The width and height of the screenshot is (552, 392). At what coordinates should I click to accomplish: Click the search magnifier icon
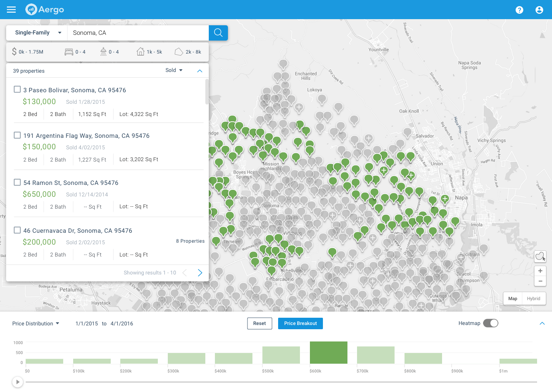(218, 33)
